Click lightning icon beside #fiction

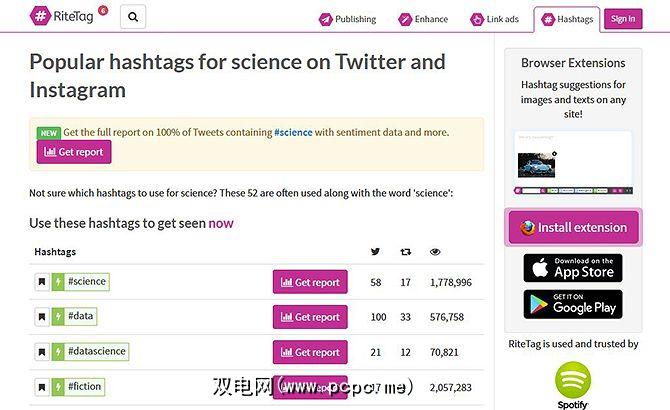(56, 386)
